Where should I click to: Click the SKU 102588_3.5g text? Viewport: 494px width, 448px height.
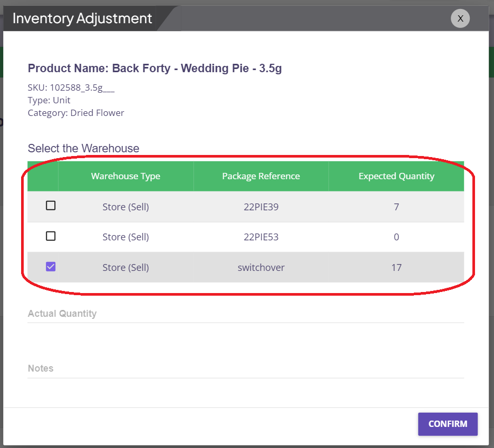71,87
